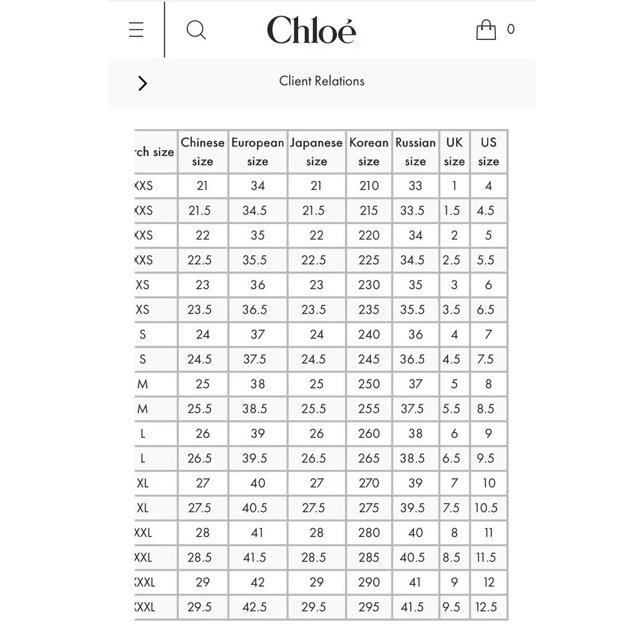Click the Chinese size column header
Screen dimensions: 644x644
tap(202, 151)
